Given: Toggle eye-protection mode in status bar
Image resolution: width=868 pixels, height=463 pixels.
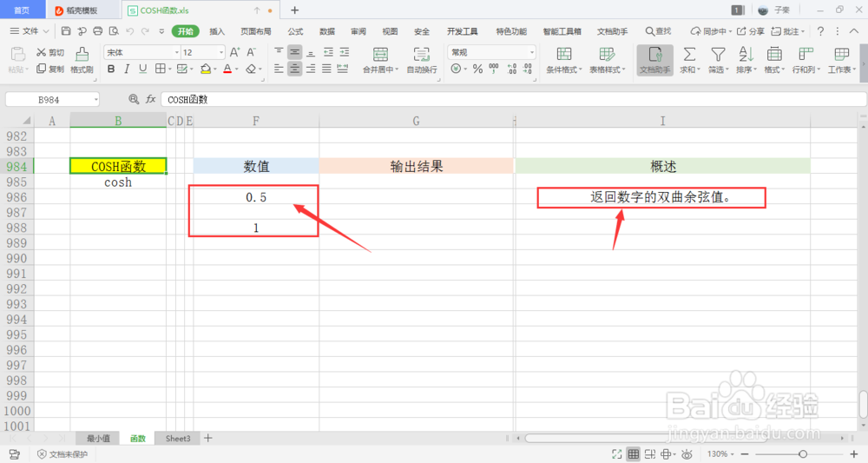Looking at the screenshot, I should click(687, 454).
